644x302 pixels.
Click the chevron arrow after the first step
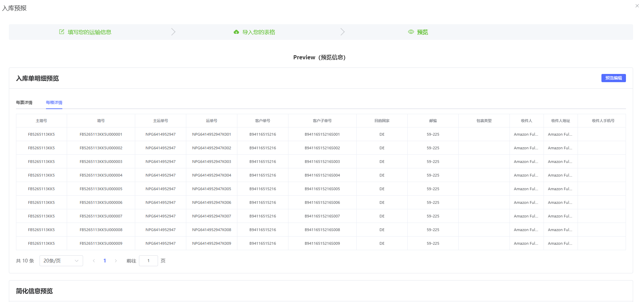pyautogui.click(x=173, y=32)
